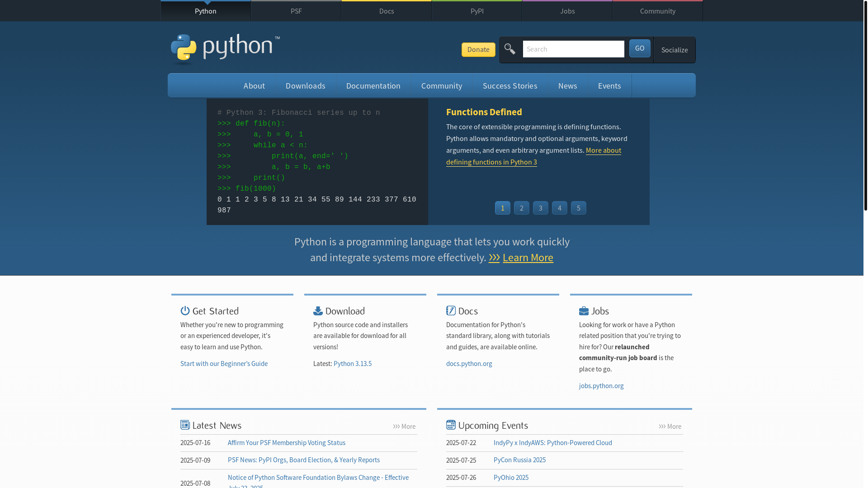Click the Learn More link
This screenshot has height=488, width=868.
point(528,258)
